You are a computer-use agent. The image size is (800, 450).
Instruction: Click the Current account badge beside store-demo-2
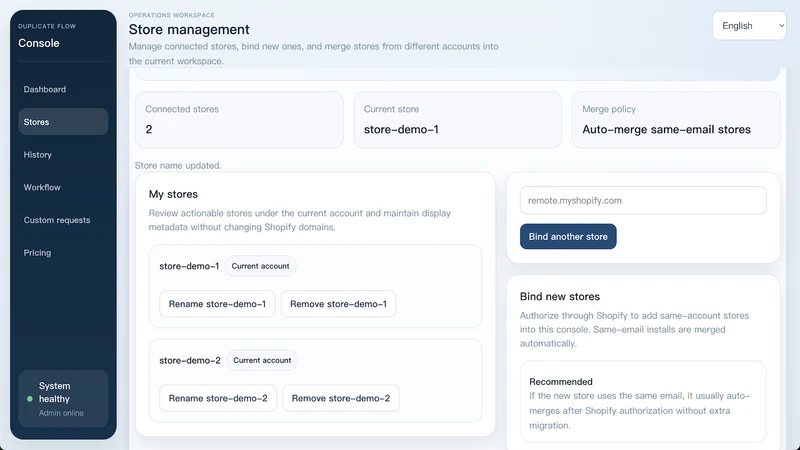(262, 360)
